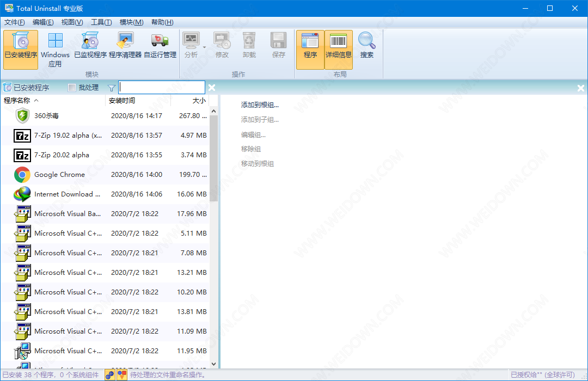Click the 分析 toolbar icon
Viewport: 588px width, 381px height.
tap(191, 40)
